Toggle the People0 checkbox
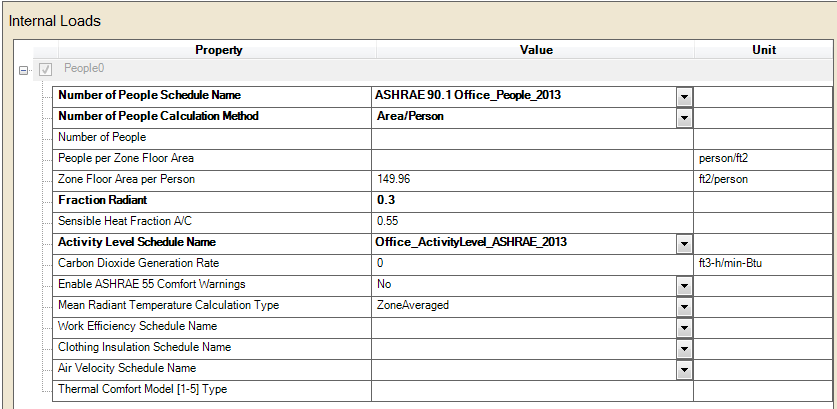 (x=45, y=69)
